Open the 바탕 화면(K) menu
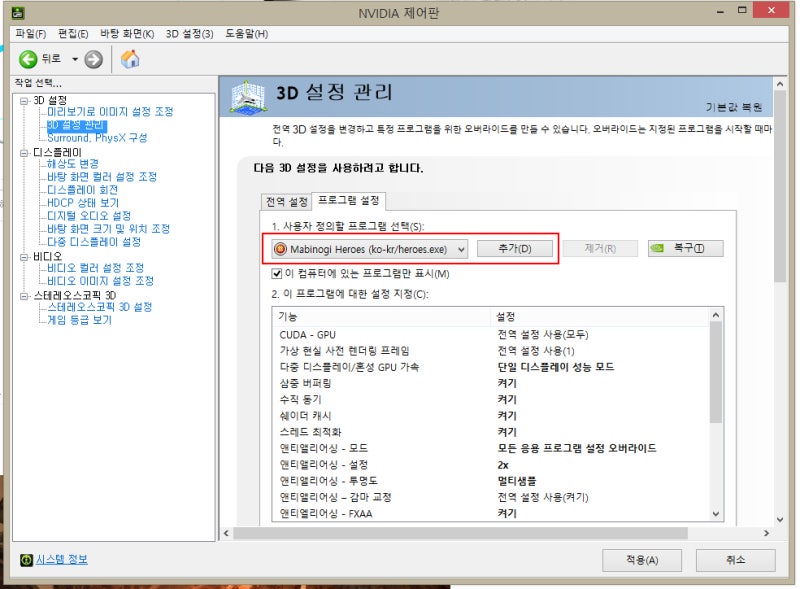Viewport: 800px width, 589px height. (127, 34)
